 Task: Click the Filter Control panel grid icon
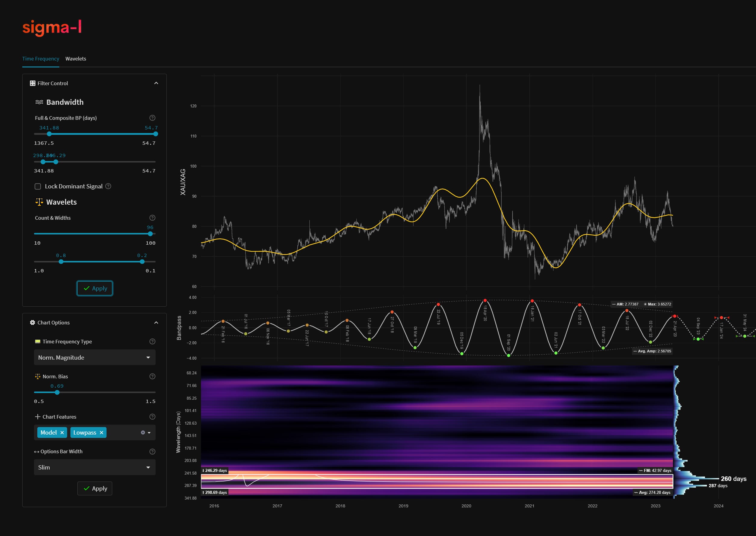pos(32,83)
